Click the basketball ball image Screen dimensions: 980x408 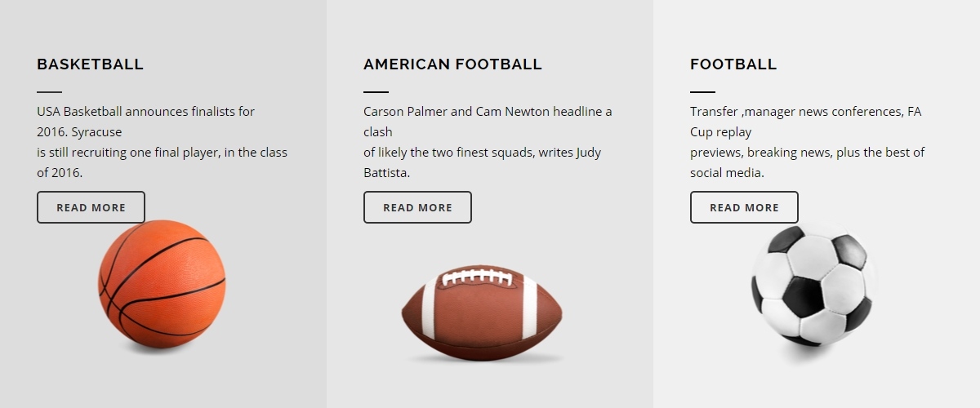(162, 284)
